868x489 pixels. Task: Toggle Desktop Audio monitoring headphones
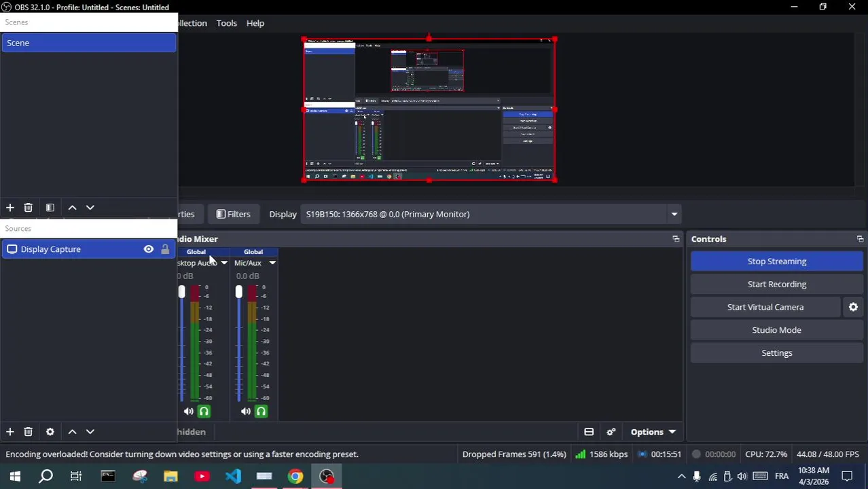[x=204, y=412]
